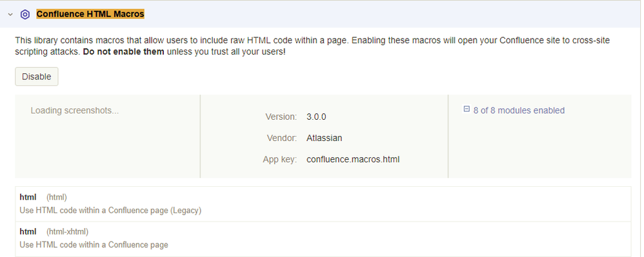Click the bold Do not enable them warning
The image size is (644, 257).
pyautogui.click(x=124, y=52)
